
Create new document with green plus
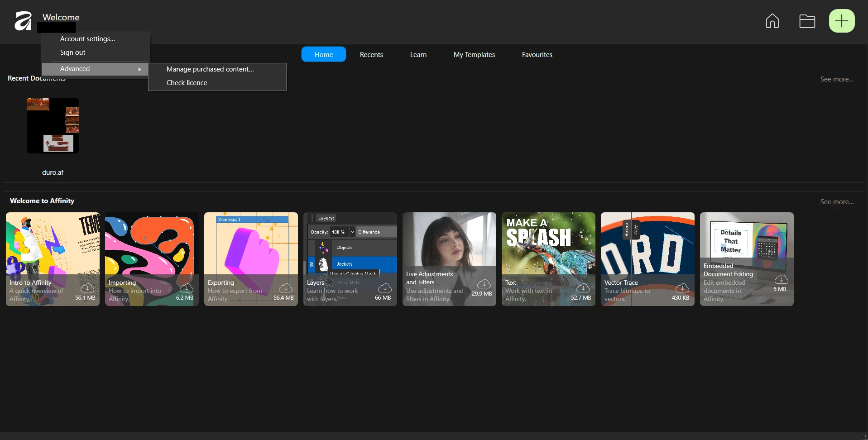[841, 21]
